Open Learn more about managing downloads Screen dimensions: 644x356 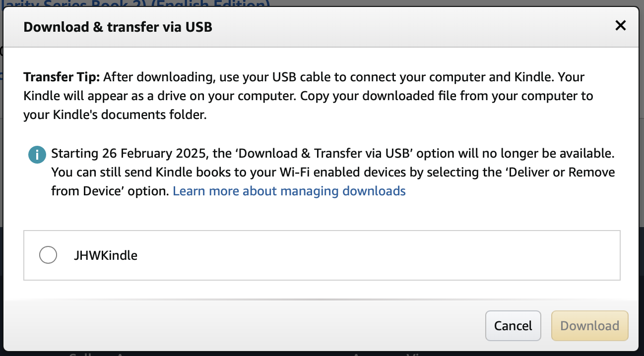point(289,191)
